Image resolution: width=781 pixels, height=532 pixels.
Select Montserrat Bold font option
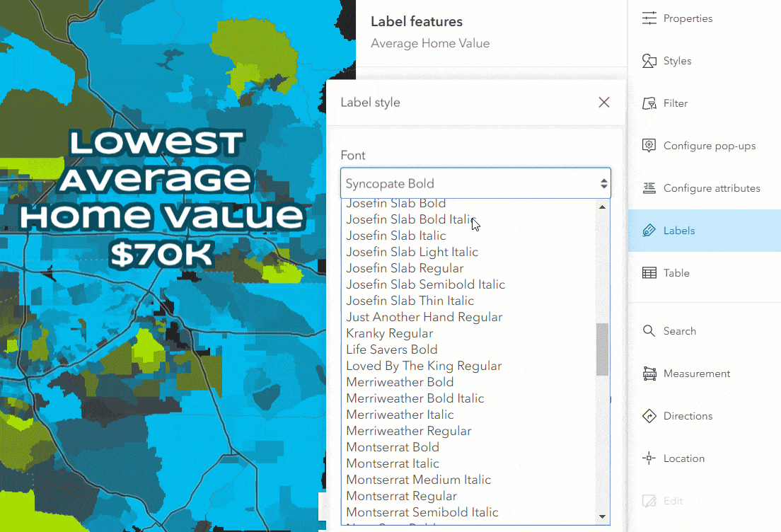point(393,447)
